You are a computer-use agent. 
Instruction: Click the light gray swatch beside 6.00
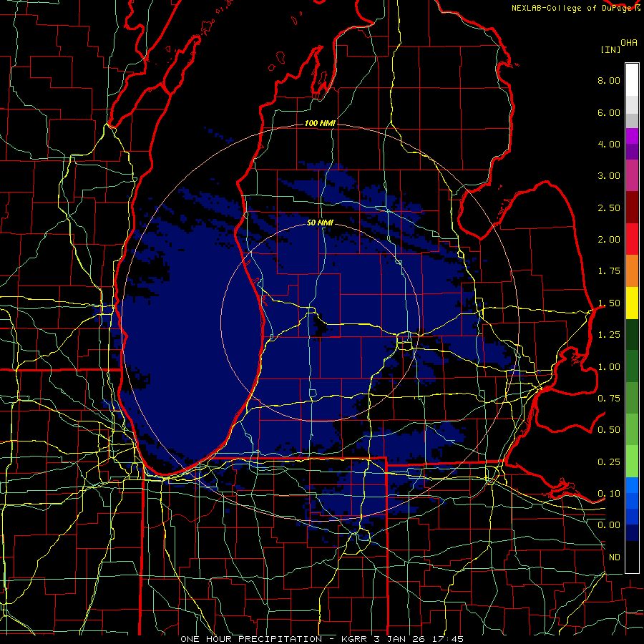[632, 104]
